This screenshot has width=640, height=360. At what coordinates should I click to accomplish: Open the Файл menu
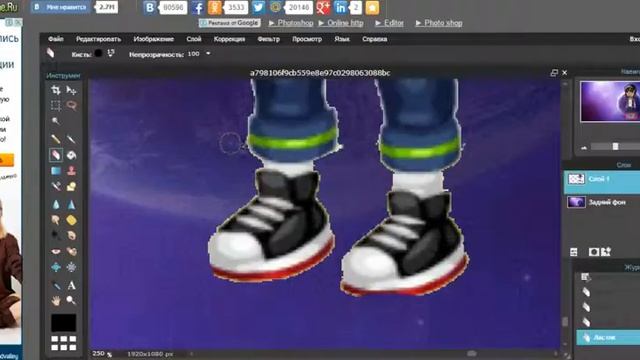[x=56, y=39]
